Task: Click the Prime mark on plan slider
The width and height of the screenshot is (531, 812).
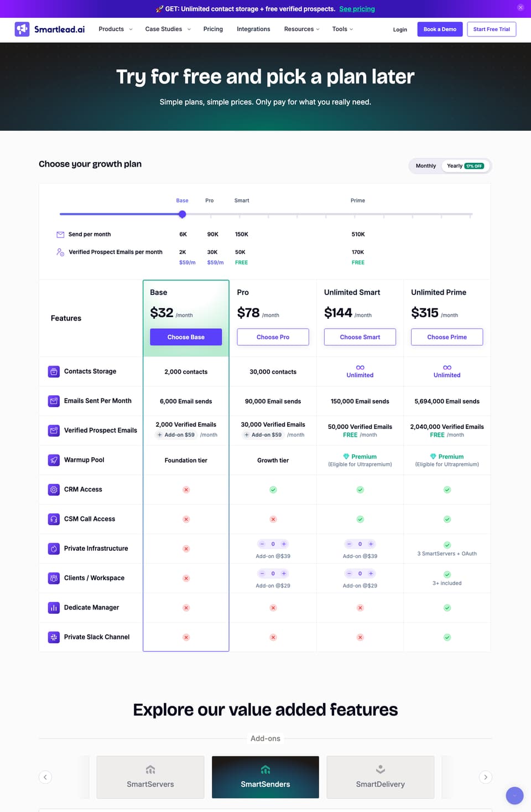Action: pyautogui.click(x=358, y=200)
